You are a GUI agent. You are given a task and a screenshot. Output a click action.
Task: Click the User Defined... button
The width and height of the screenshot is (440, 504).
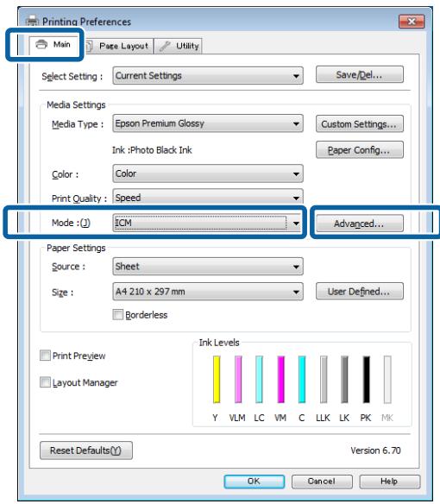coord(359,291)
